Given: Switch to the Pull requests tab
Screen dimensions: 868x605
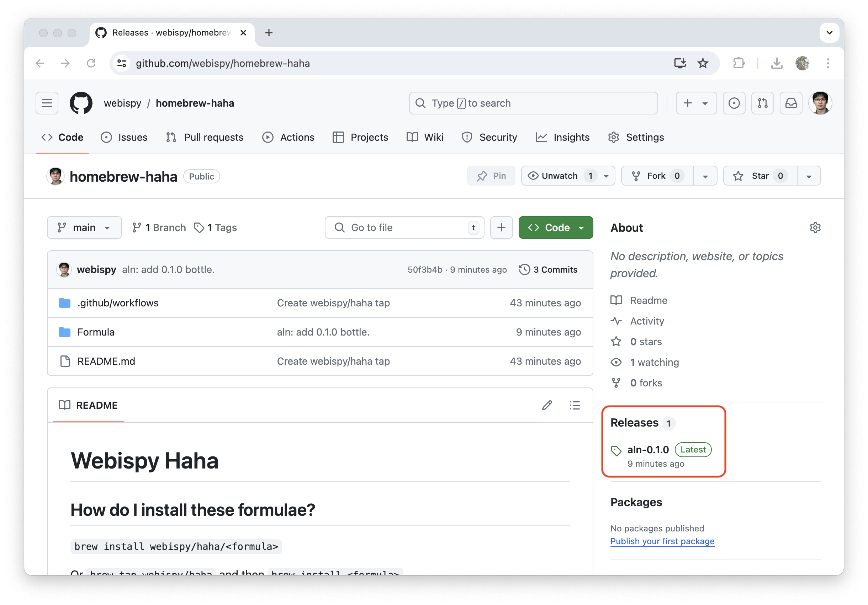Looking at the screenshot, I should pos(205,138).
